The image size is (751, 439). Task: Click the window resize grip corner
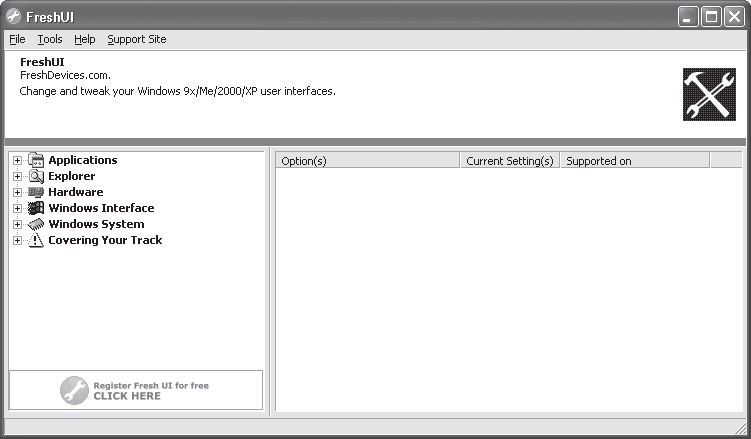[x=740, y=428]
